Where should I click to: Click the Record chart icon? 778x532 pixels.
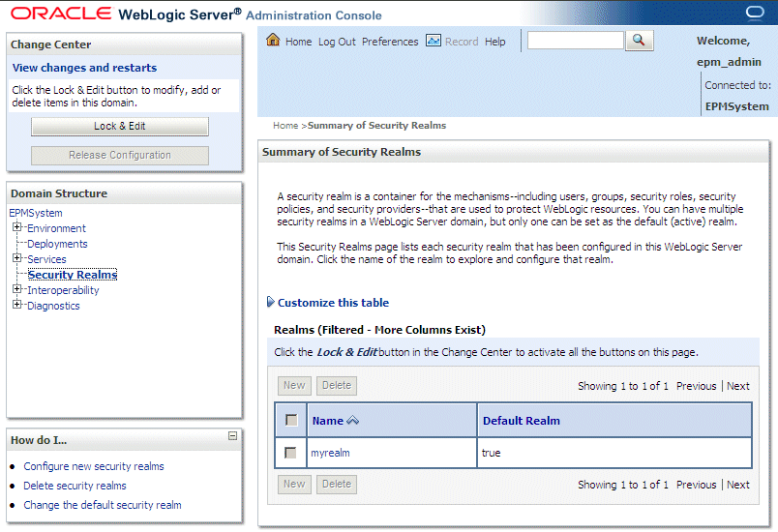coord(434,41)
